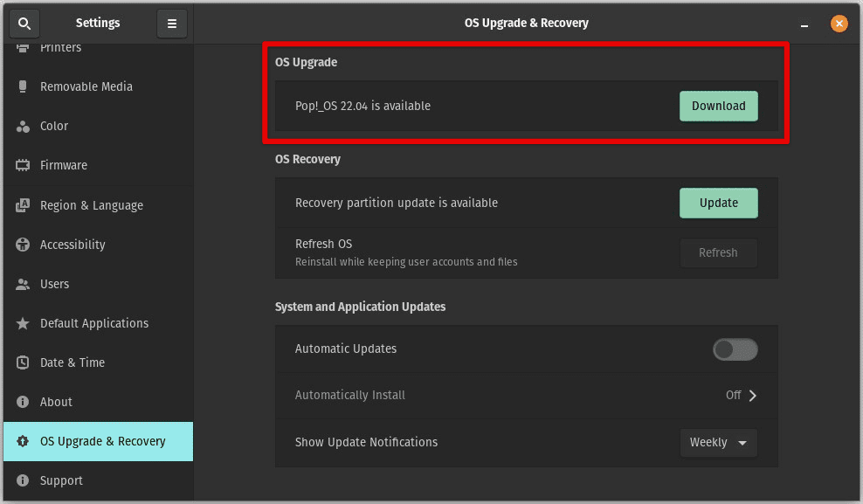
Task: Click the Refresh OS control
Action: (718, 252)
